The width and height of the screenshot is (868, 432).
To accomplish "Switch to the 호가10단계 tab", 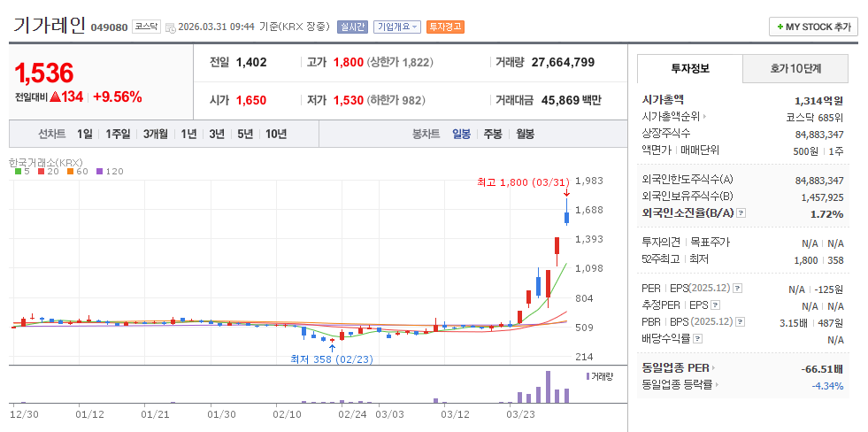I will point(795,69).
